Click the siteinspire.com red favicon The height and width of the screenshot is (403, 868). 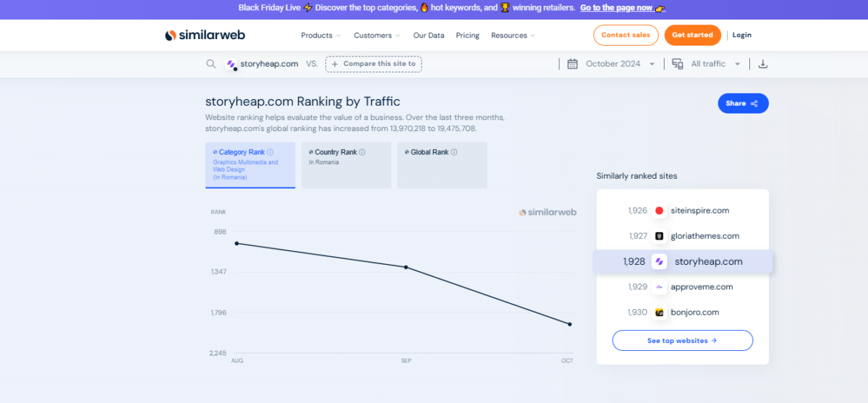tap(659, 211)
